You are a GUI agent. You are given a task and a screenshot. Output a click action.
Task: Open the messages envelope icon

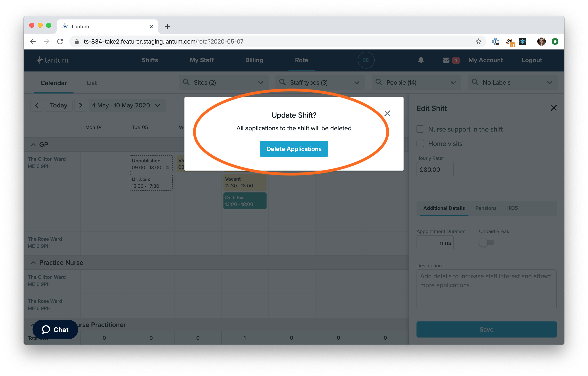coord(446,60)
